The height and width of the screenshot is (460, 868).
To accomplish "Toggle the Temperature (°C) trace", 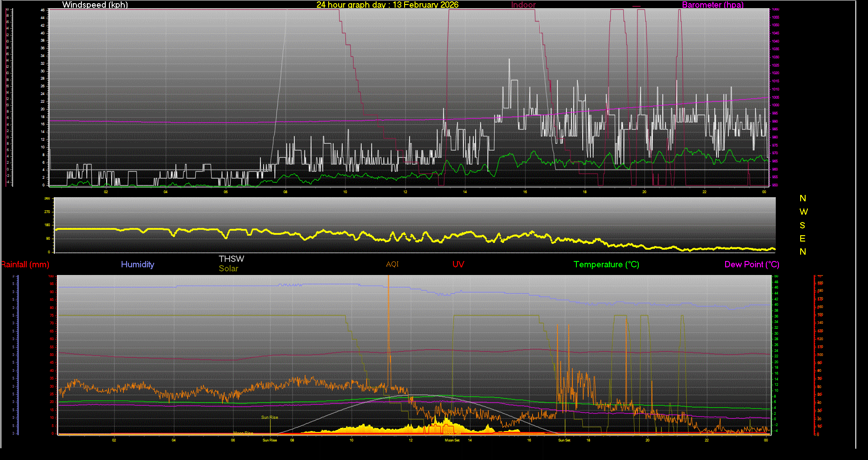I will (606, 265).
